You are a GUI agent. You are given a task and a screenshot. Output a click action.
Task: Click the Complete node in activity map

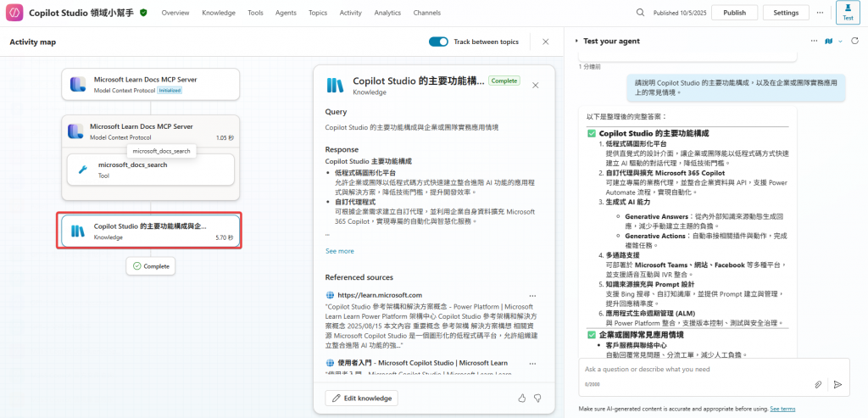[x=151, y=266]
